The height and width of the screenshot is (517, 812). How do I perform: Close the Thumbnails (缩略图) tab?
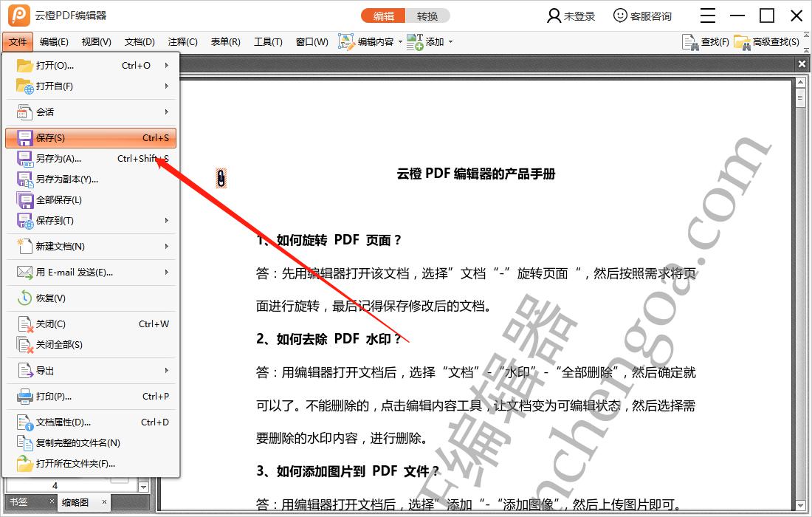(104, 501)
